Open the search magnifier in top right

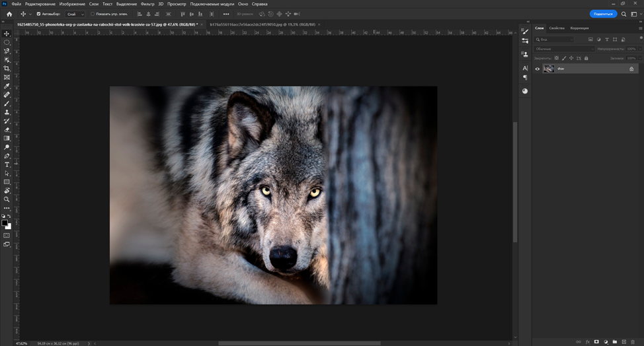pos(624,14)
